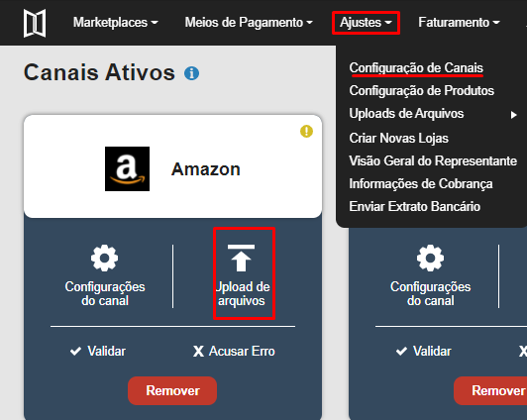Screen dimensions: 527x420
Task: Collapse the Ajustes dropdown menu
Action: pyautogui.click(x=366, y=23)
